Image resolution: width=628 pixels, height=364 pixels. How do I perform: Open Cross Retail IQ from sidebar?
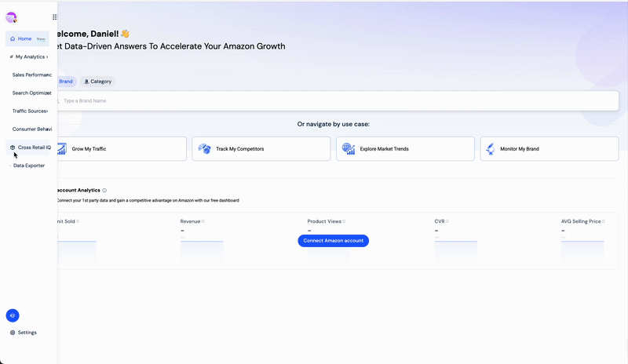click(x=31, y=147)
